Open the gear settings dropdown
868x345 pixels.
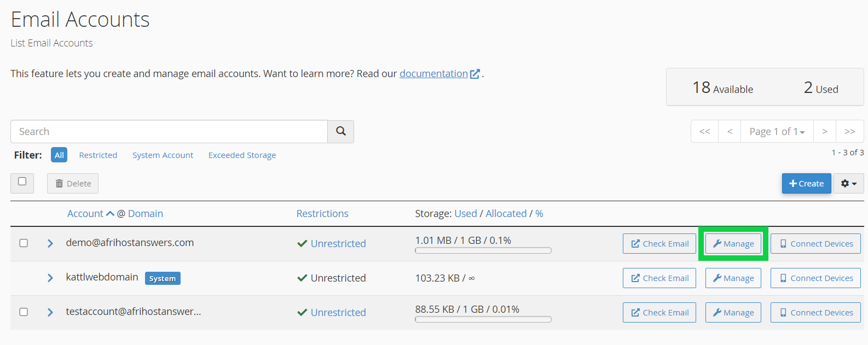848,184
